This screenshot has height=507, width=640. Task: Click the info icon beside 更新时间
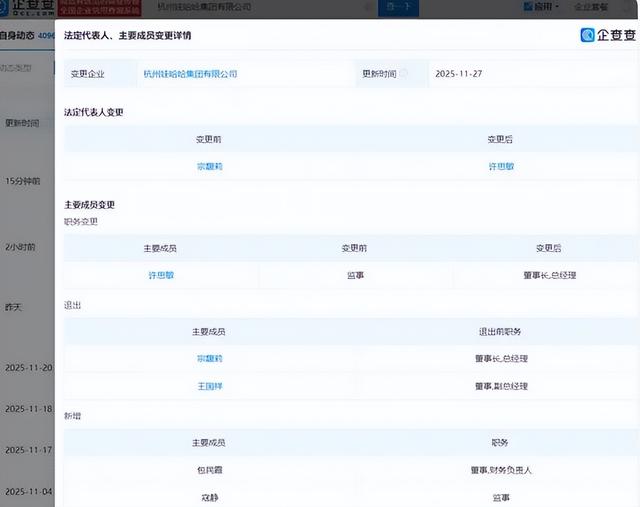point(403,73)
